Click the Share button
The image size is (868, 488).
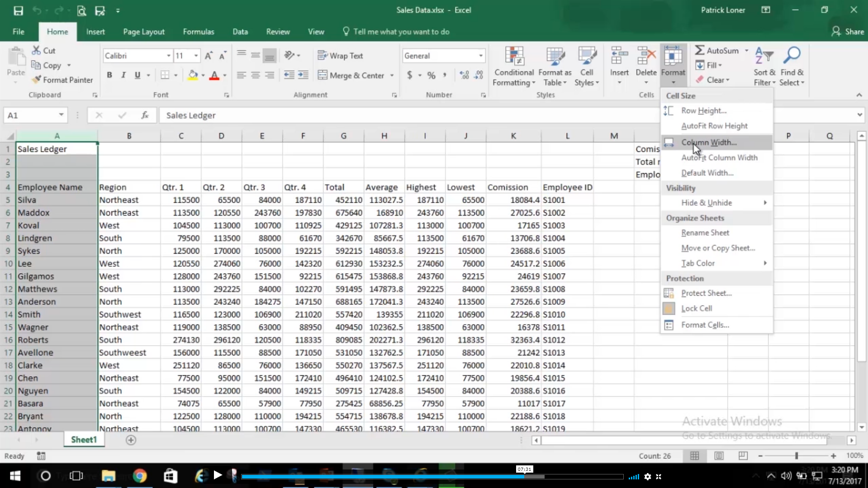tap(848, 32)
